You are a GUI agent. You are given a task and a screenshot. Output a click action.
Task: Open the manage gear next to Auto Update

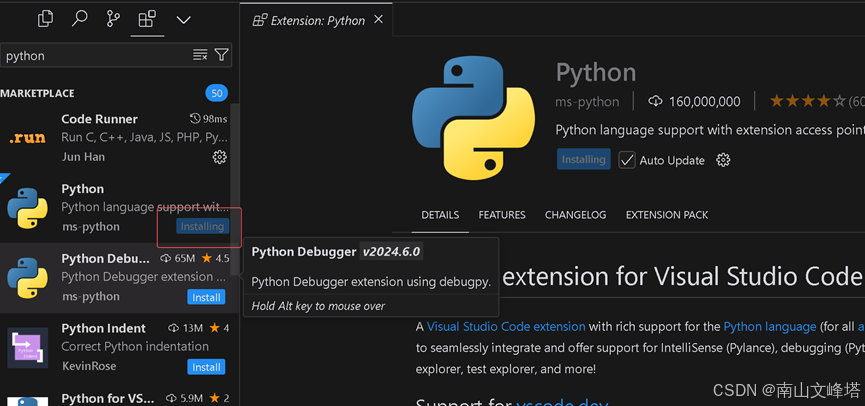[723, 160]
